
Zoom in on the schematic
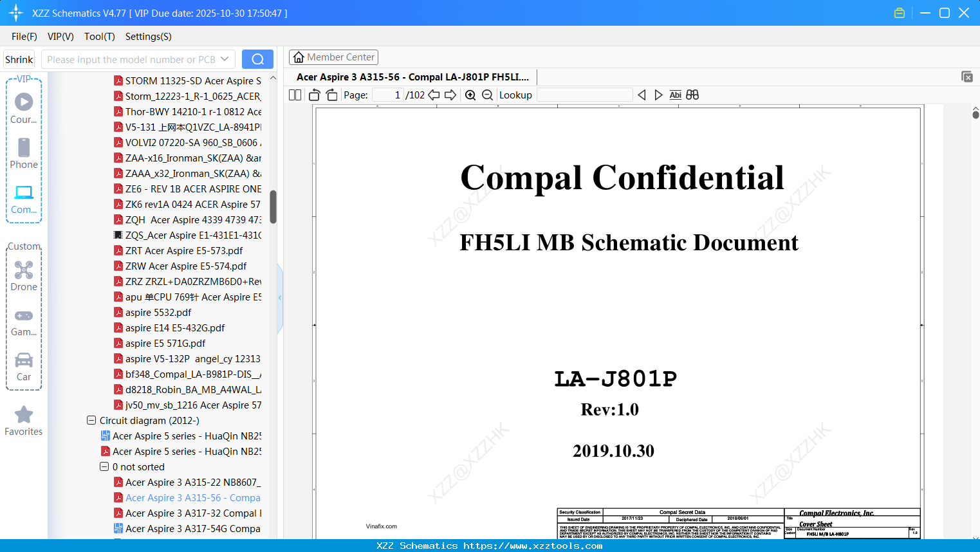coord(470,95)
